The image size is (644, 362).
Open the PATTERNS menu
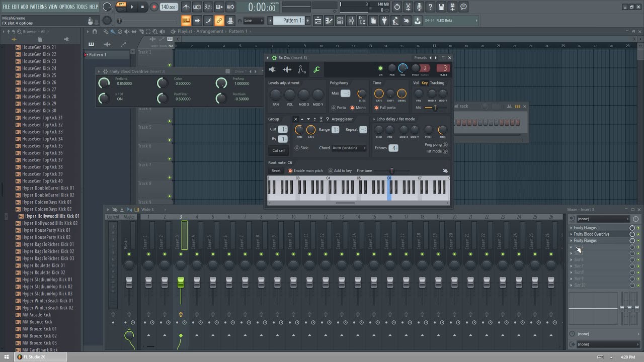pyautogui.click(x=38, y=7)
